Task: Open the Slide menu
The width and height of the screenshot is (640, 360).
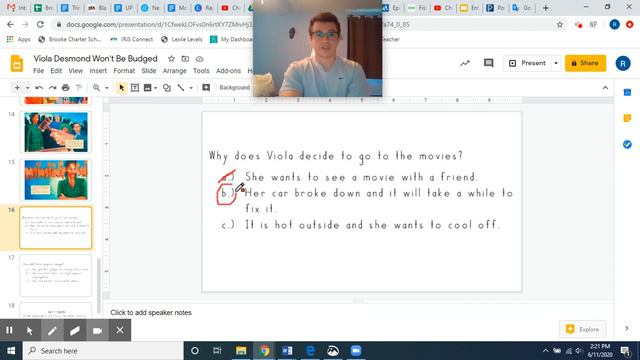Action: click(149, 71)
